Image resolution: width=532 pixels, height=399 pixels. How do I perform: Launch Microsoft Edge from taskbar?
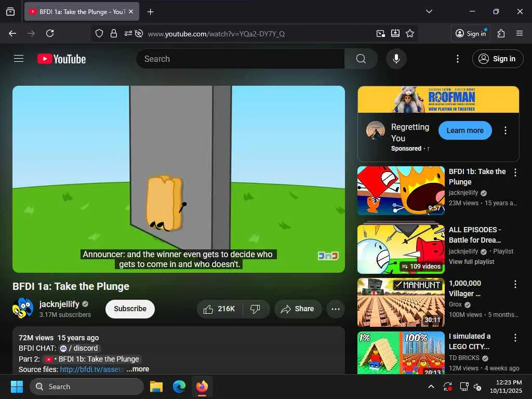click(x=179, y=387)
